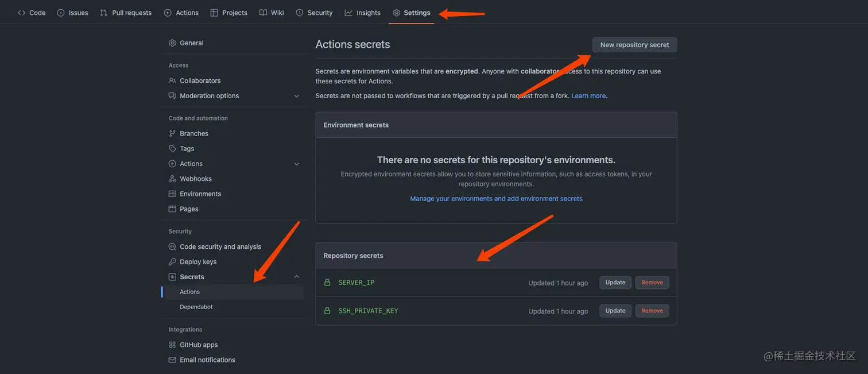Select Dependabot under Secrets
Screen dimensions: 868x374
coord(196,307)
